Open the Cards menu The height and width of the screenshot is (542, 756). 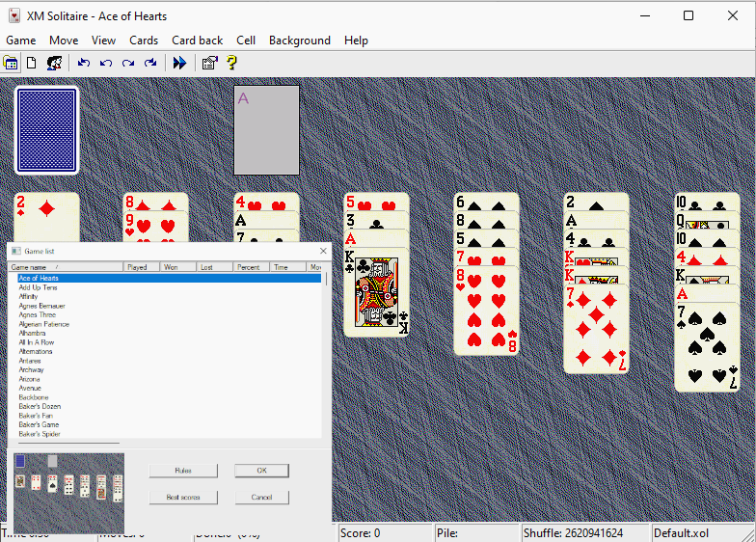click(x=144, y=41)
